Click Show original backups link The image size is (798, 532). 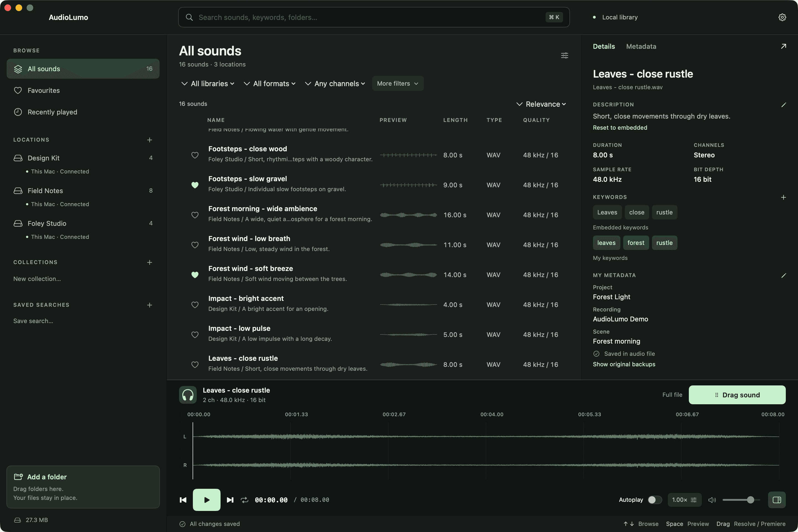(x=624, y=364)
